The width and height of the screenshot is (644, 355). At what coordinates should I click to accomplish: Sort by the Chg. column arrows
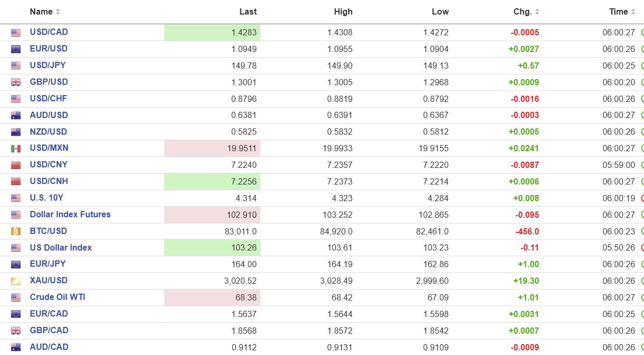[537, 12]
